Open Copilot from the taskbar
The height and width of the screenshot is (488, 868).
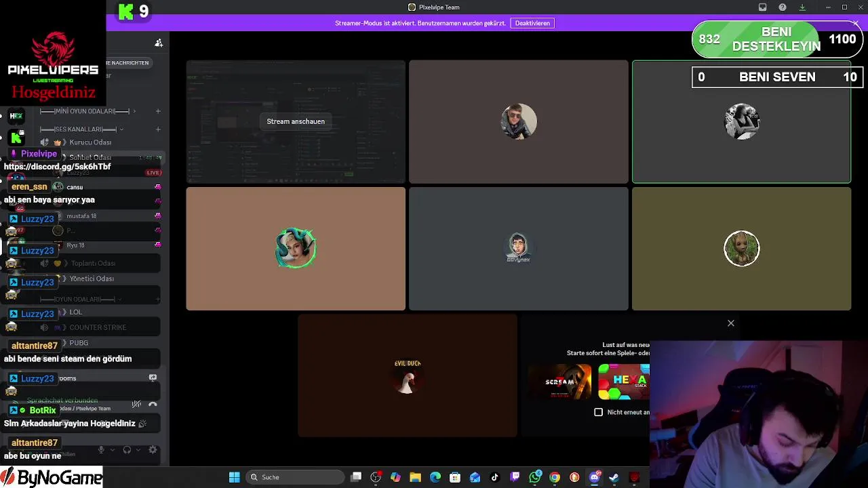pos(395,477)
